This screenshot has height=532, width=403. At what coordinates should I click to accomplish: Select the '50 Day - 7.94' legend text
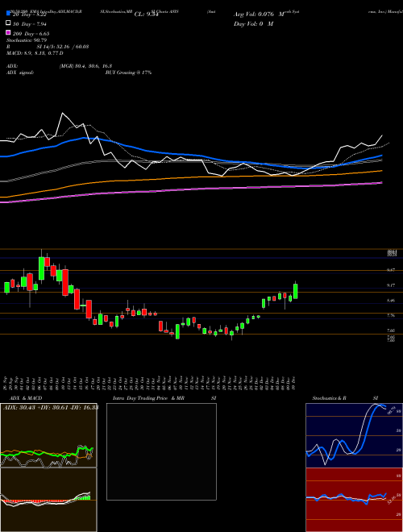click(30, 24)
